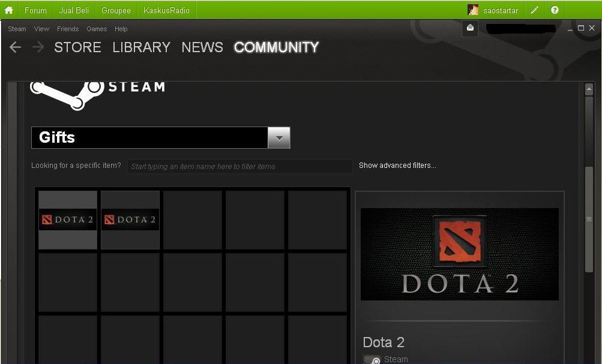Go to the LIBRARY section
Screen dimensions: 602x364
[141, 47]
